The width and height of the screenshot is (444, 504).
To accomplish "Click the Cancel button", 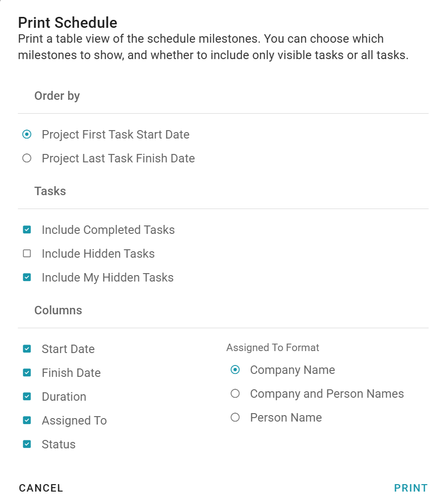I will click(41, 488).
